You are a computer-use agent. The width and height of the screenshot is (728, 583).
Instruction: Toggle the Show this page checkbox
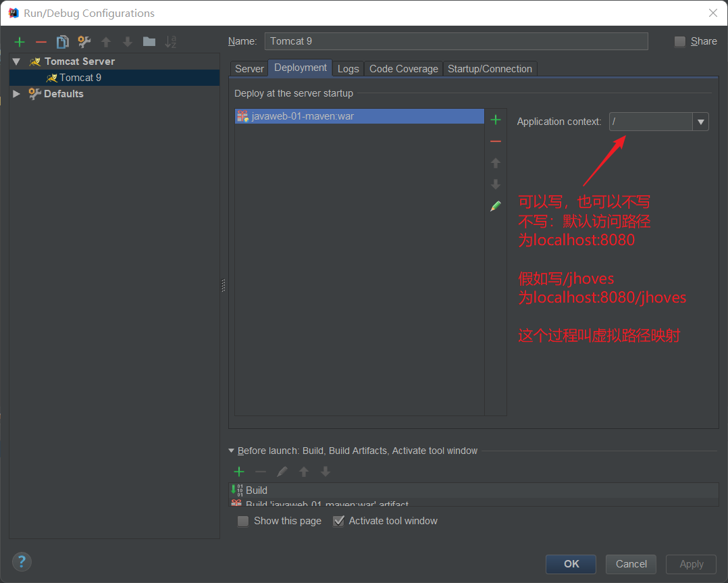(243, 522)
